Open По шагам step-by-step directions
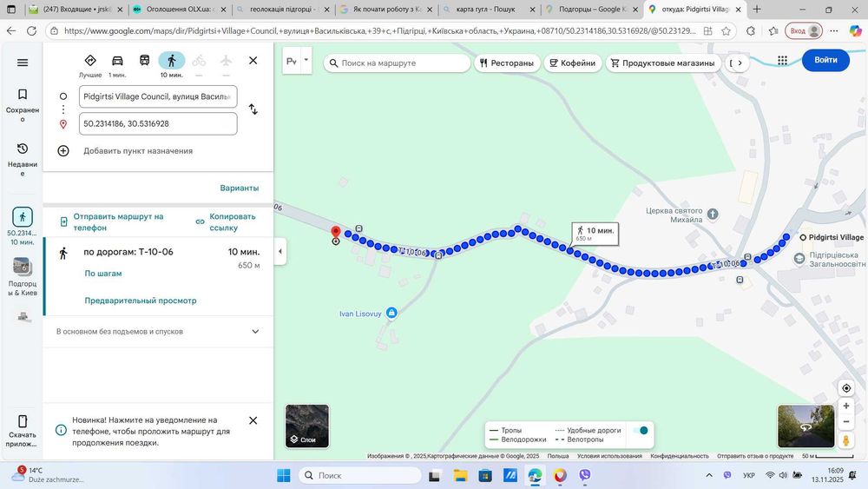 tap(103, 273)
